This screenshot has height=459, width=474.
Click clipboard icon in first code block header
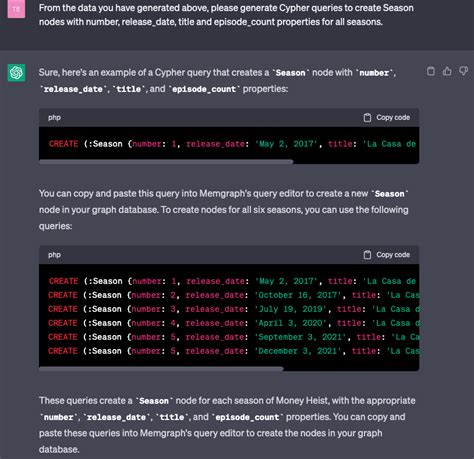[367, 118]
